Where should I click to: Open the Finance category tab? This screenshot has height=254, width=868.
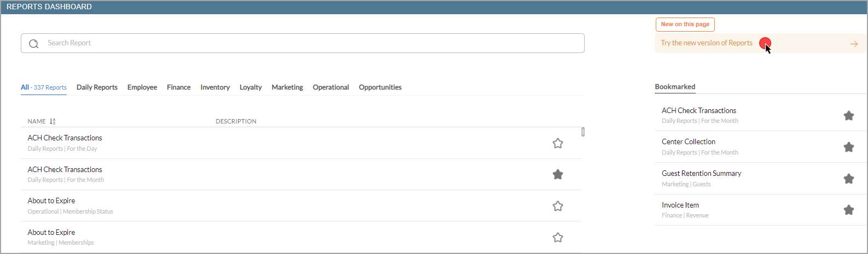point(178,87)
